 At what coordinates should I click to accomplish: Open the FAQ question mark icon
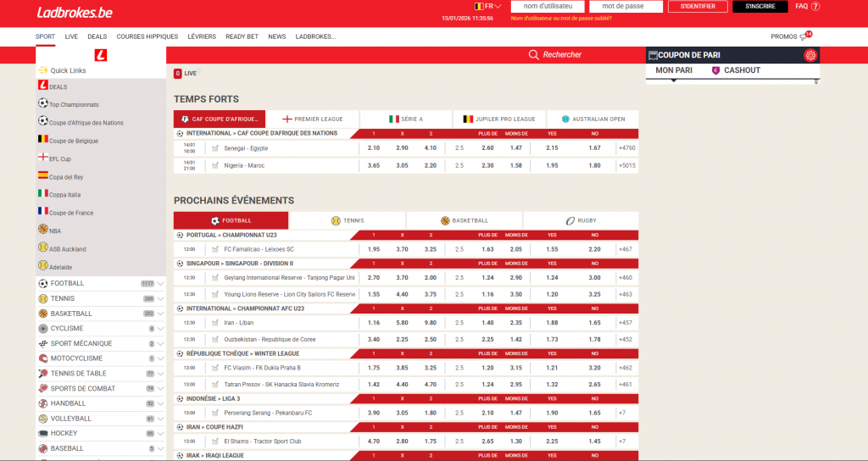tap(815, 7)
